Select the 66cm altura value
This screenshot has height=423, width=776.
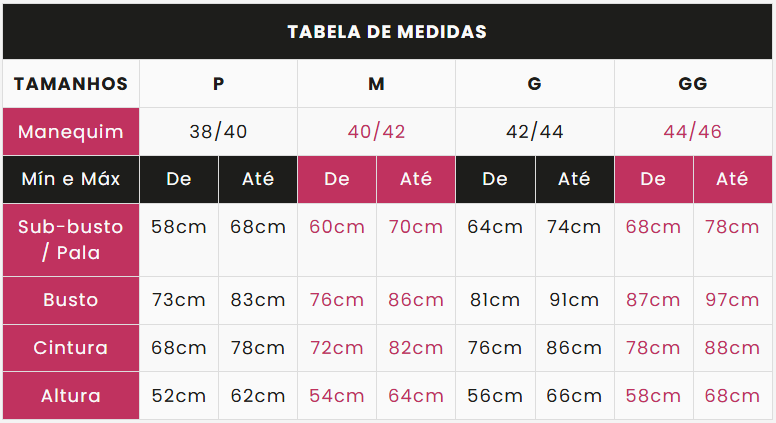click(x=574, y=396)
